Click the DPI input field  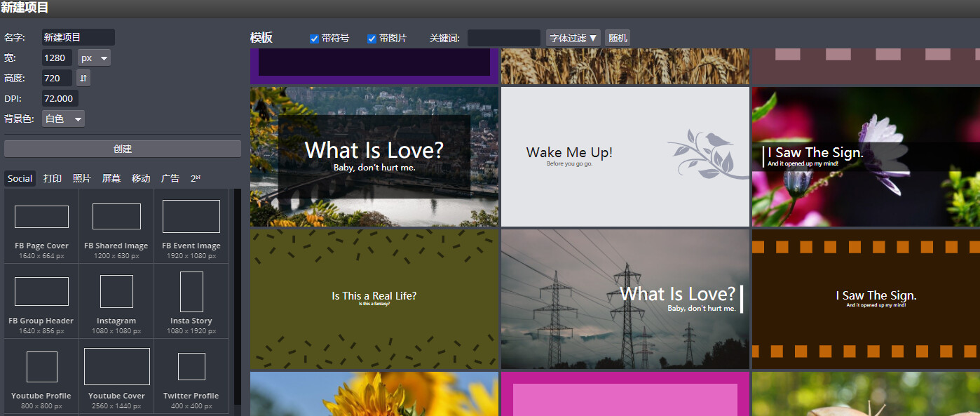60,98
